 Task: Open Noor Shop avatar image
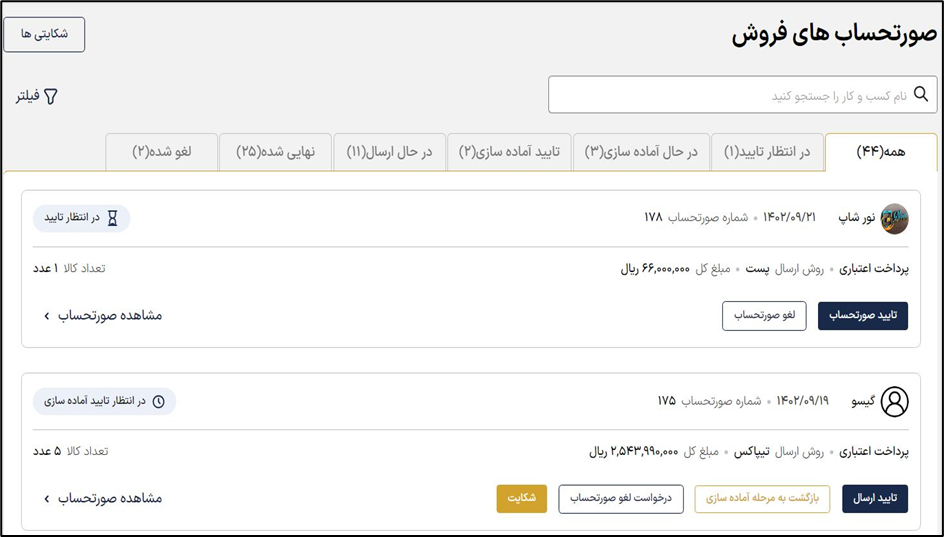click(894, 218)
